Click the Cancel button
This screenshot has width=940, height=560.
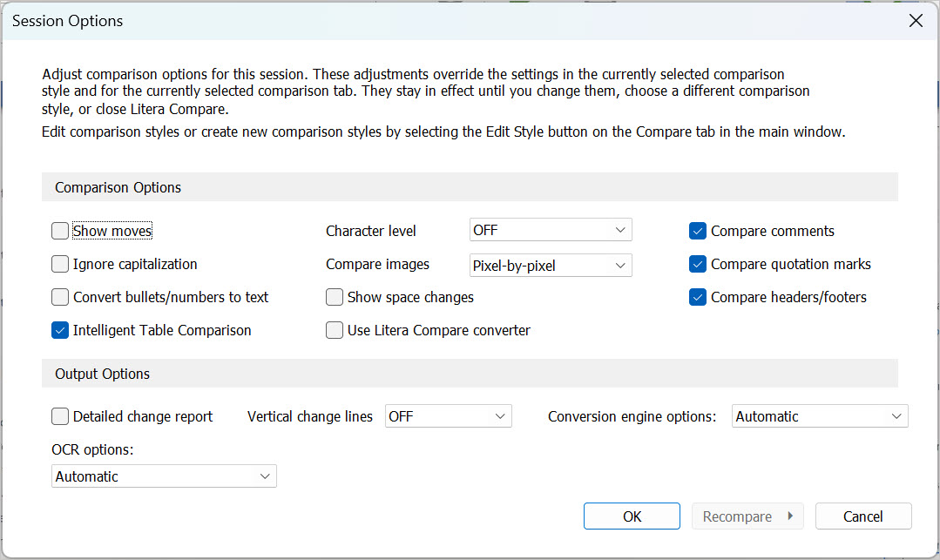point(863,516)
